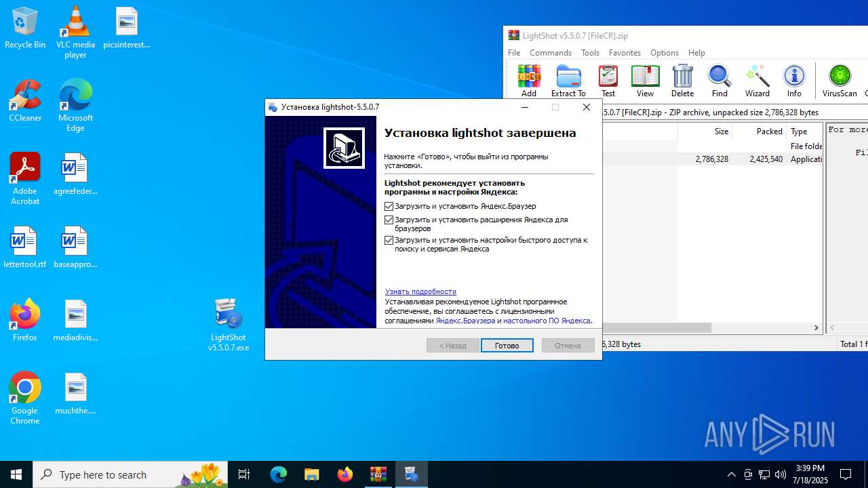Click the network icon in system tray
Viewport: 868px width, 488px height.
pyautogui.click(x=764, y=474)
